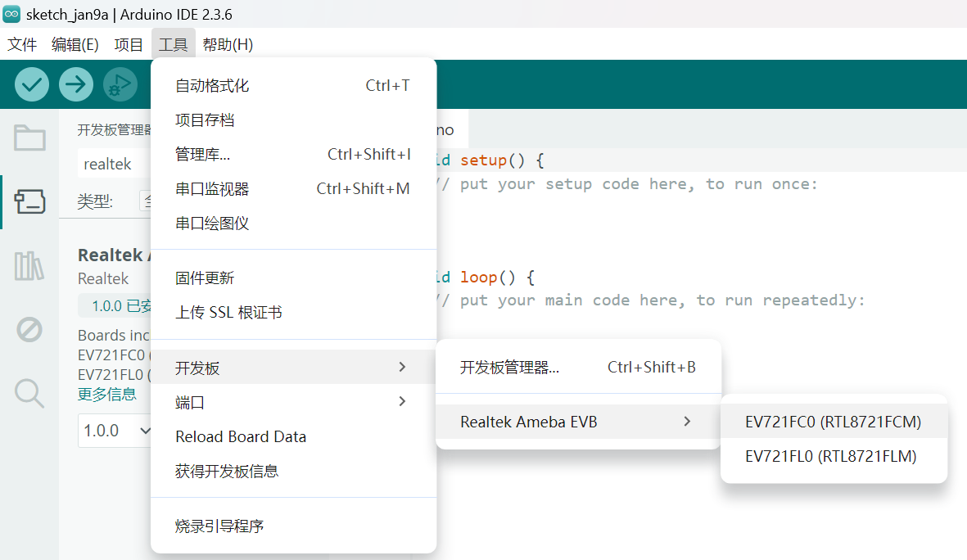
Task: Start Debug with the toolbar icon
Action: (120, 84)
